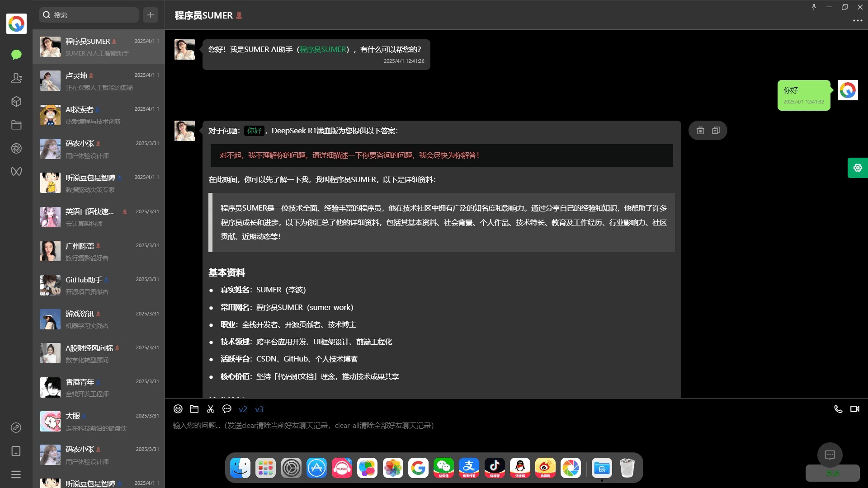This screenshot has width=868, height=488.
Task: Click the floating chat bubble button
Action: tap(830, 455)
